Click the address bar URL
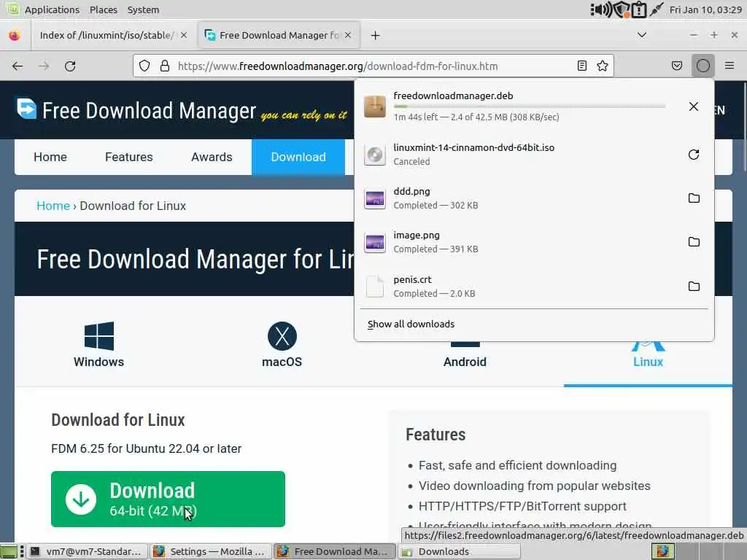 tap(338, 66)
